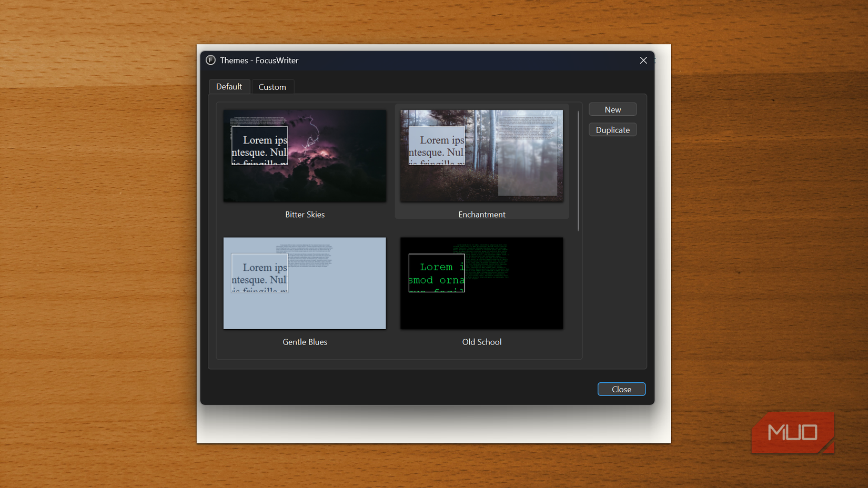The height and width of the screenshot is (488, 868).
Task: Duplicate the currently selected theme
Action: (612, 129)
